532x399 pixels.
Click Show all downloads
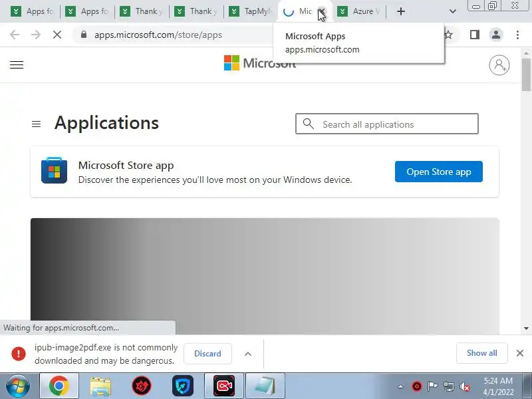pyautogui.click(x=481, y=353)
